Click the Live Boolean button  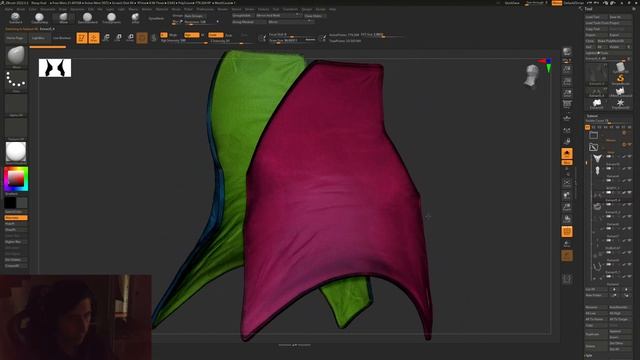(x=62, y=38)
